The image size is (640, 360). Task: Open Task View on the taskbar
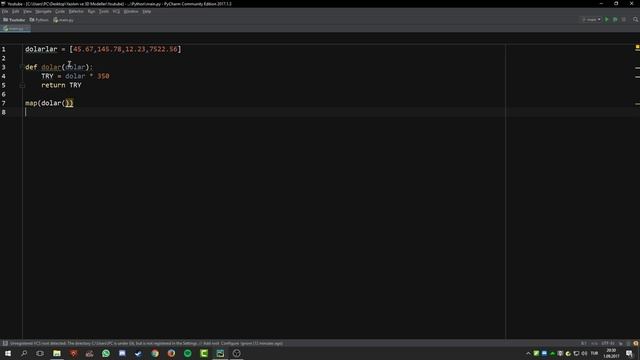[40, 353]
